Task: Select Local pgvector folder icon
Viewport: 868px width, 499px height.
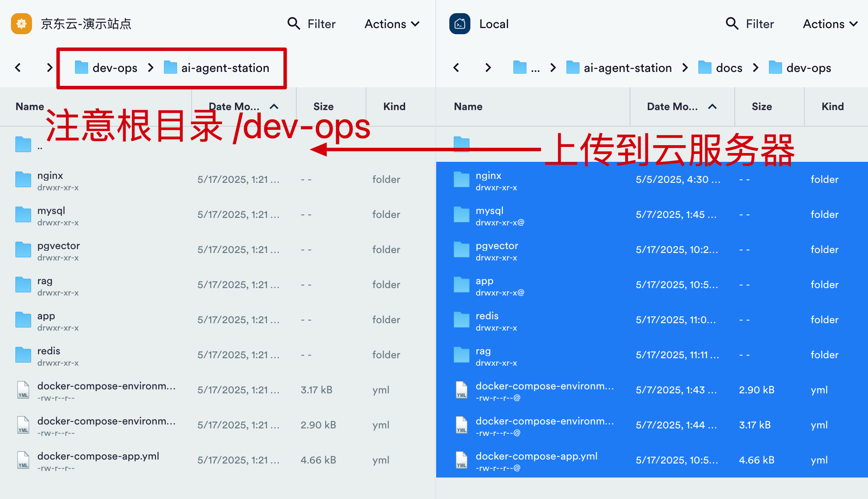Action: pyautogui.click(x=462, y=249)
